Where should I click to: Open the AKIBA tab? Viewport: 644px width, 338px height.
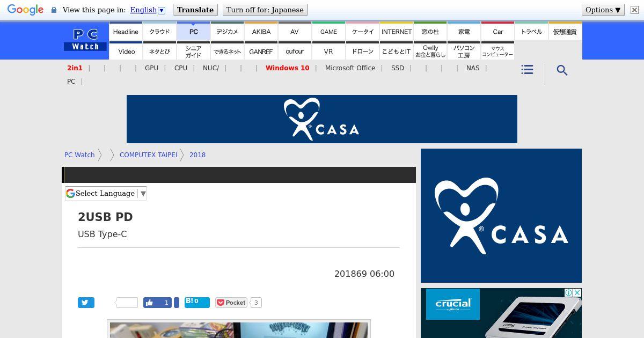coord(261,32)
